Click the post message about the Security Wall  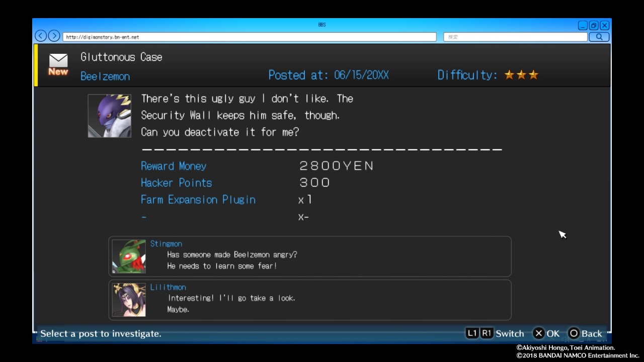[247, 115]
